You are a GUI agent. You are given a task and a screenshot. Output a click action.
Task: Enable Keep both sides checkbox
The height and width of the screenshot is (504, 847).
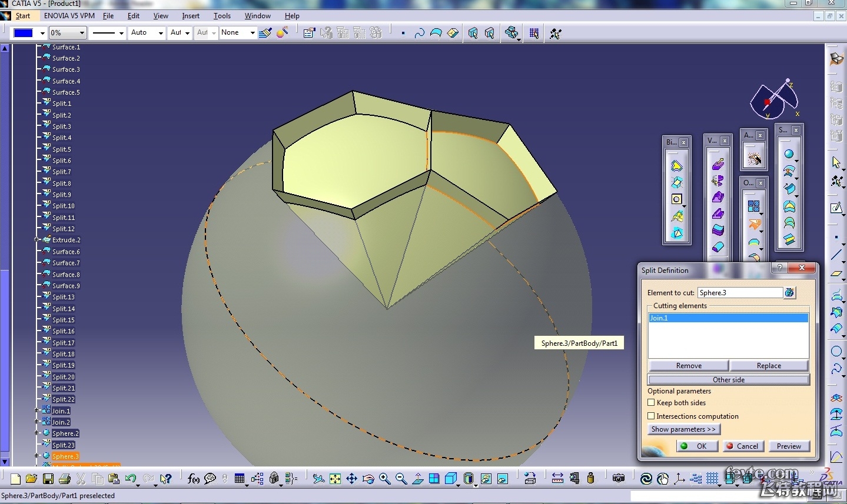[651, 403]
